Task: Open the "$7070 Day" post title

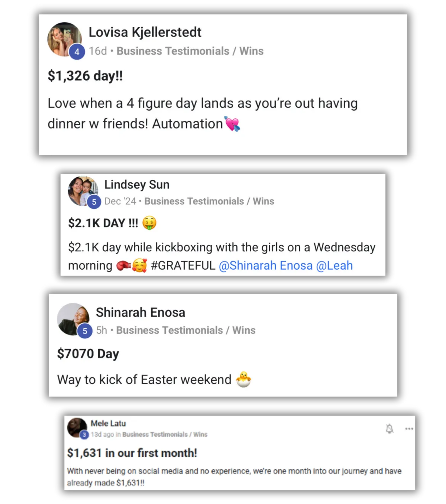Action: tap(88, 354)
